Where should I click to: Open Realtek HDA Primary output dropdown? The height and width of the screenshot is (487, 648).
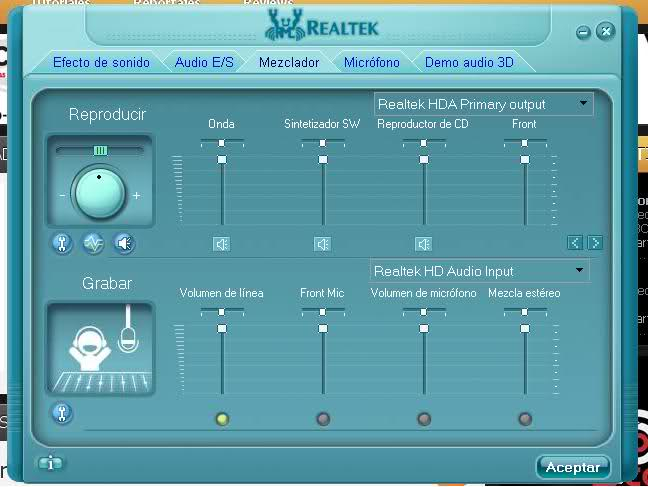[483, 104]
